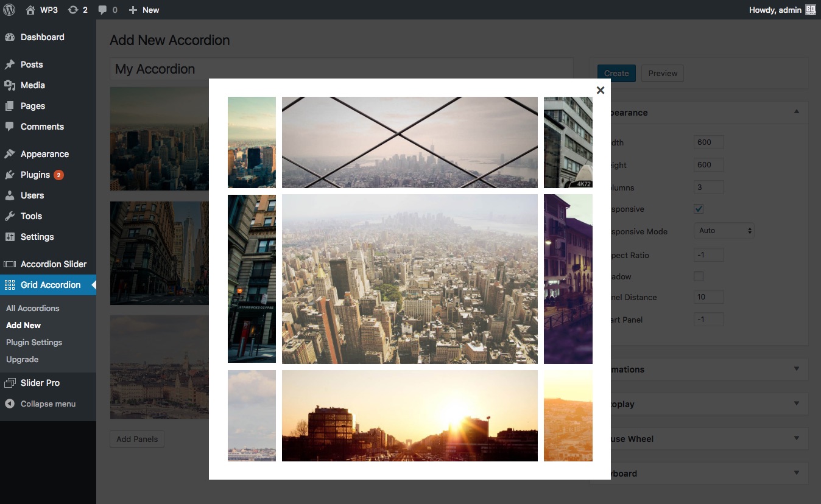Select the Starbucks street panel in preview
The image size is (821, 504).
click(x=252, y=279)
